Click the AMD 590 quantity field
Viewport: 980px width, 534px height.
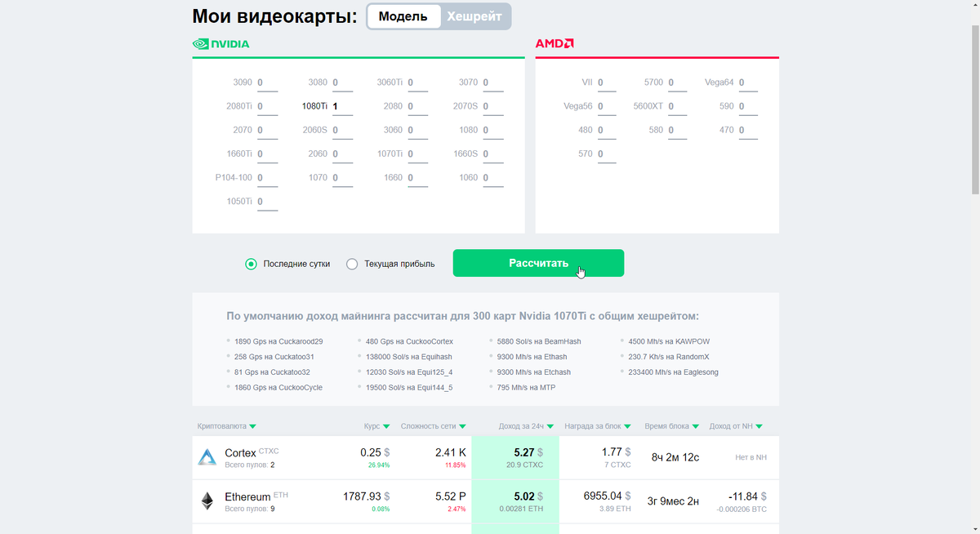pyautogui.click(x=748, y=106)
